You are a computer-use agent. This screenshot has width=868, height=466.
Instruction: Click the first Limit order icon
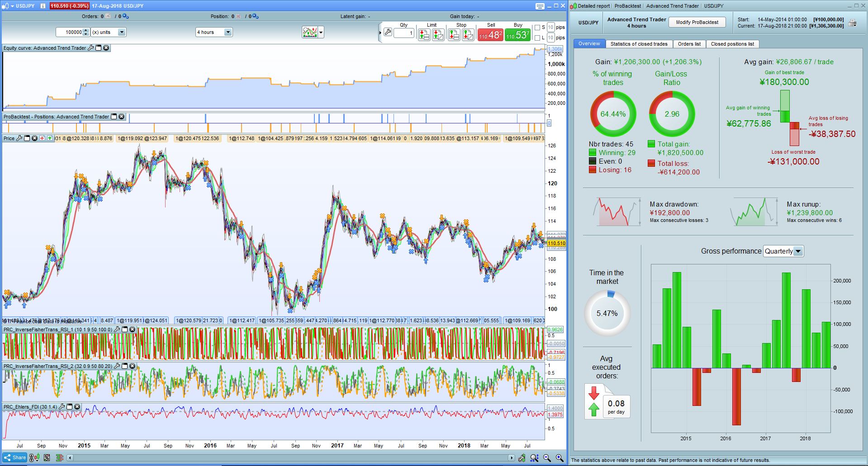click(x=424, y=35)
